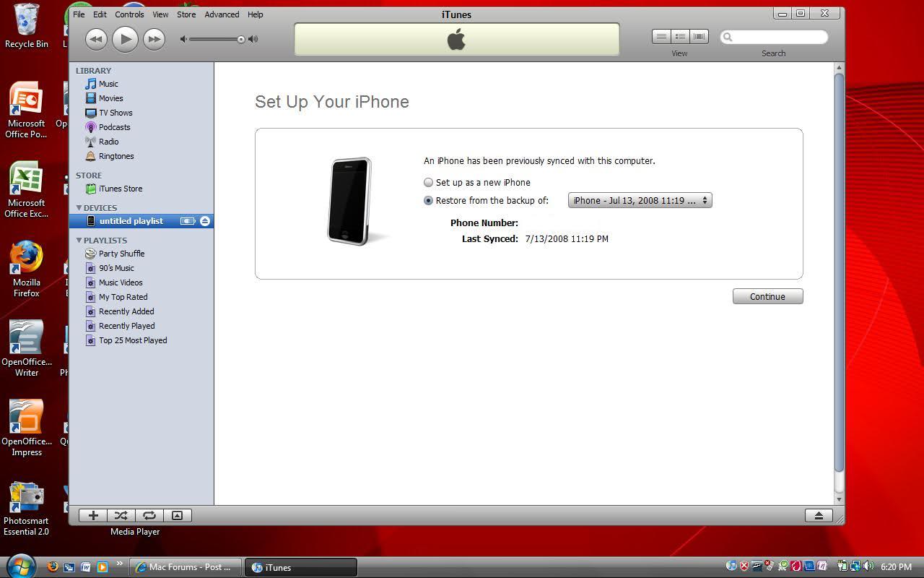Eject the untitled playlist device
924x578 pixels.
[205, 221]
